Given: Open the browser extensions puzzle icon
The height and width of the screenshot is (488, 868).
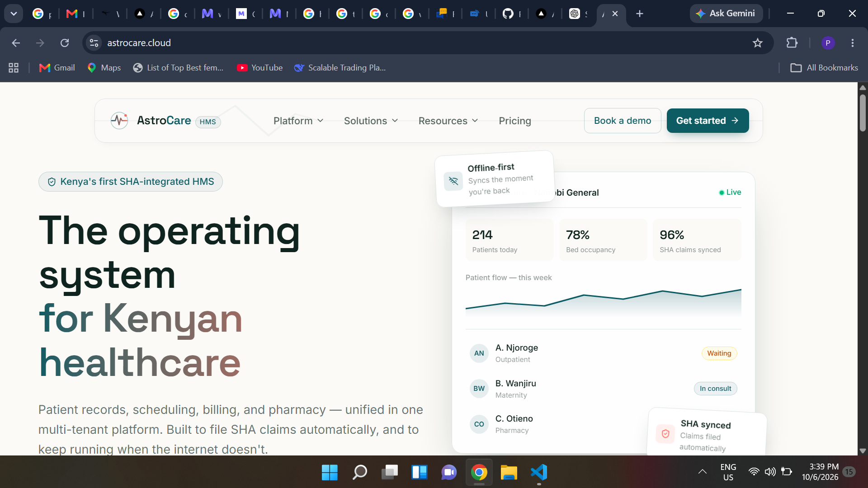Looking at the screenshot, I should click(x=792, y=43).
